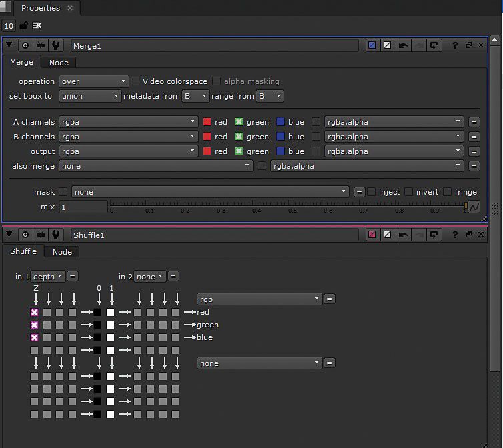Viewport: 503px width, 448px height.
Task: Click the float panel icon on Shuffle1
Action: point(468,235)
